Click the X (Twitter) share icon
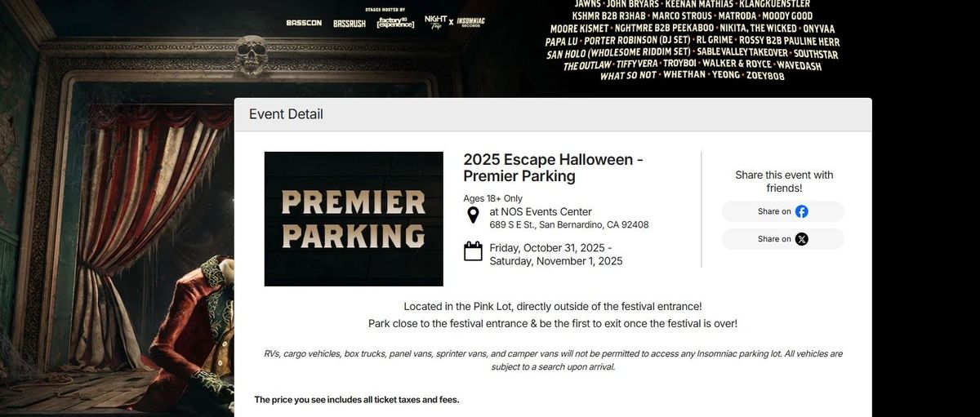980x417 pixels. (x=802, y=239)
